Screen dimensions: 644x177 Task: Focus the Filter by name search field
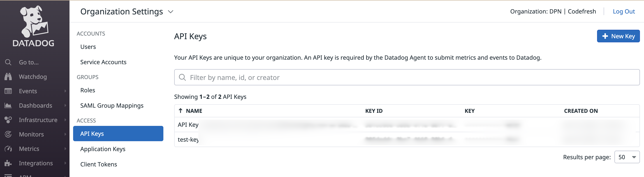click(x=406, y=77)
